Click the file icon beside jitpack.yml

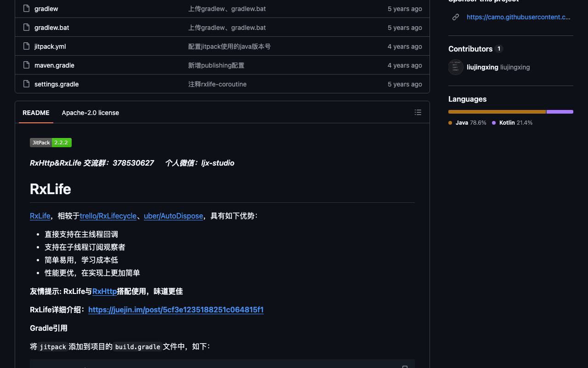click(x=26, y=46)
